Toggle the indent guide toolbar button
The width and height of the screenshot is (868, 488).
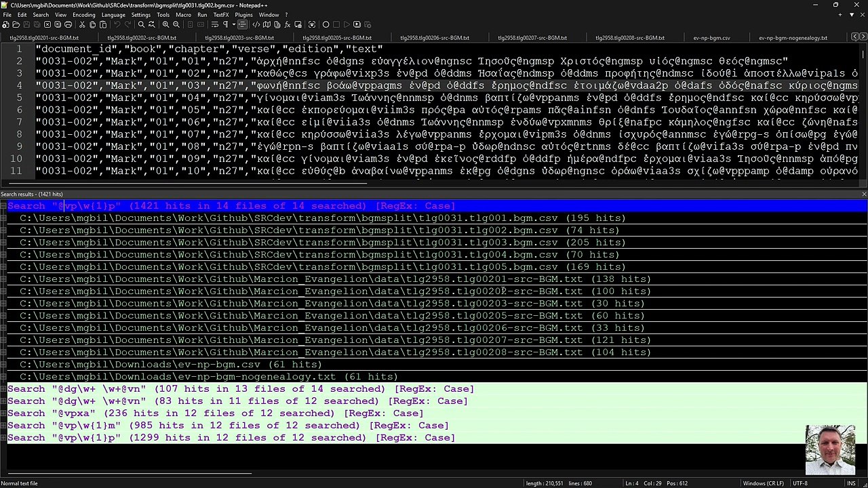(242, 24)
